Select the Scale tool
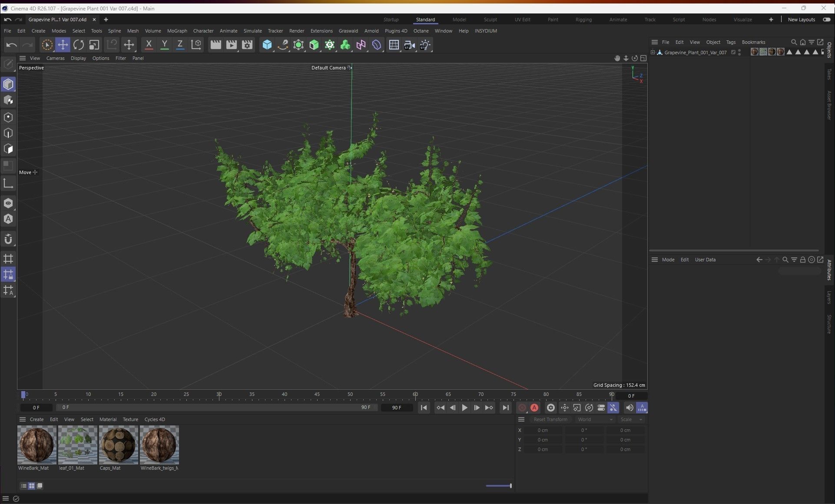835x504 pixels. (94, 45)
